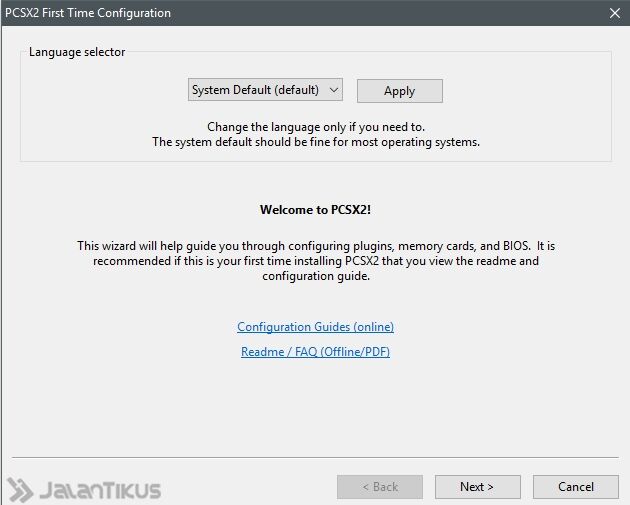This screenshot has width=630, height=505.
Task: Click the wizard description paragraph
Action: [x=316, y=261]
